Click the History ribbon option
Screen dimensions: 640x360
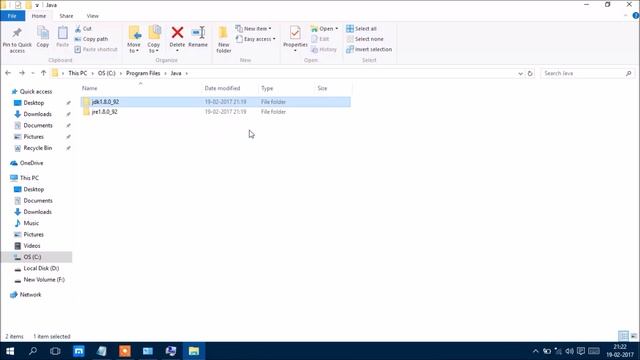pyautogui.click(x=324, y=49)
